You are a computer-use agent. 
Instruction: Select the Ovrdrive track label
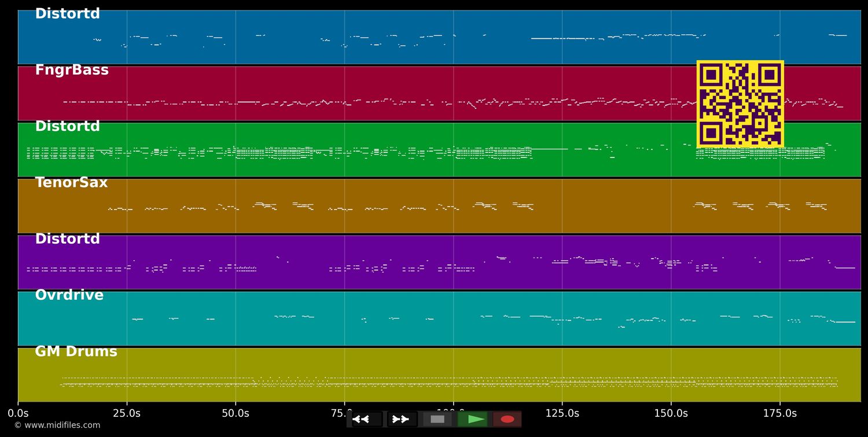coord(69,296)
